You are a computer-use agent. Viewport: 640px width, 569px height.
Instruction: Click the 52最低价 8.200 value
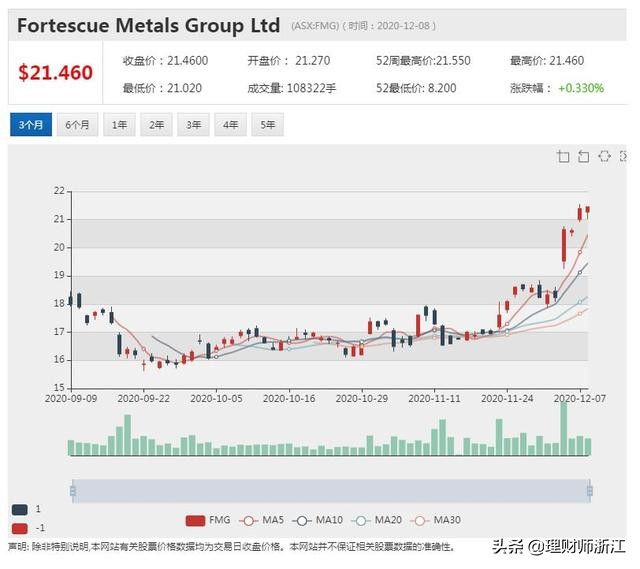416,88
